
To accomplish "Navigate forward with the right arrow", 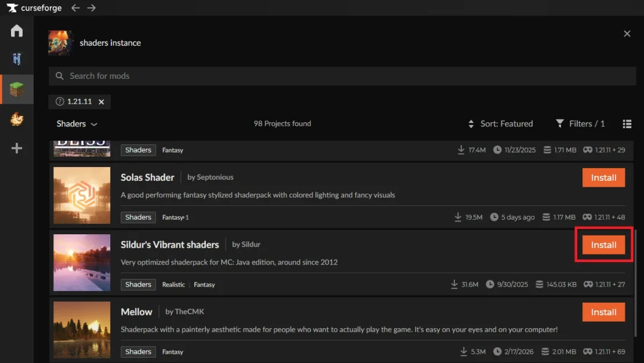I will pyautogui.click(x=92, y=8).
